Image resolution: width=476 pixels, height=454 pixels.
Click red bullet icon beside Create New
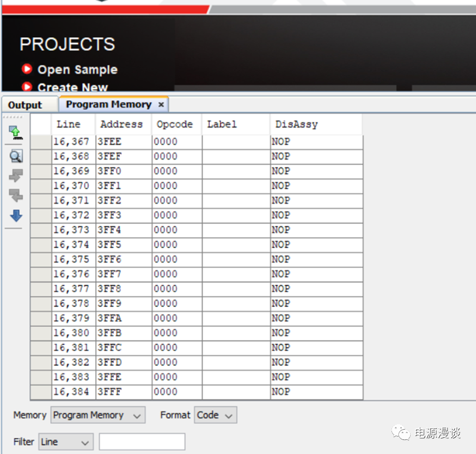click(x=27, y=87)
